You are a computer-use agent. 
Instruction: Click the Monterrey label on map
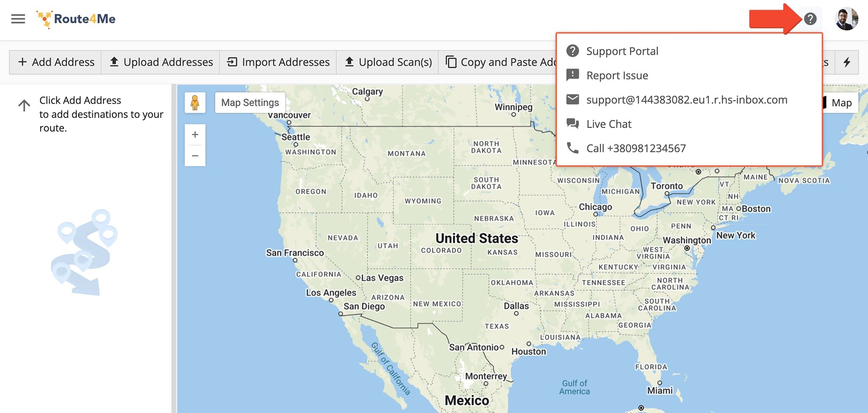pyautogui.click(x=486, y=376)
